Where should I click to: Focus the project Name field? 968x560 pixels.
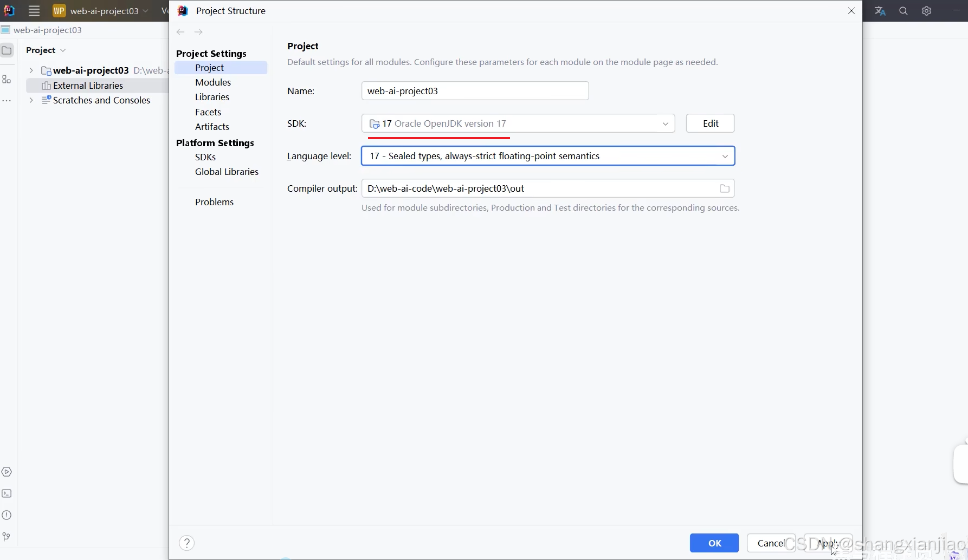point(475,91)
